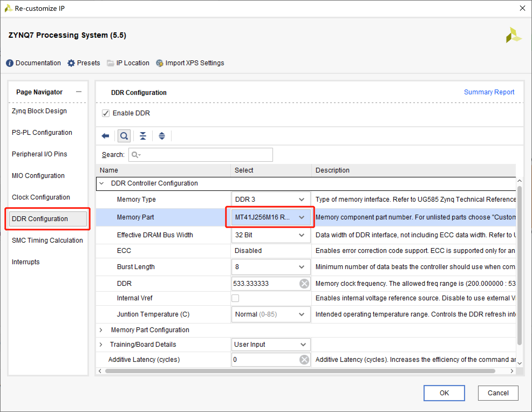Click the Collapse All toolbar icon
This screenshot has height=412, width=532.
(143, 136)
